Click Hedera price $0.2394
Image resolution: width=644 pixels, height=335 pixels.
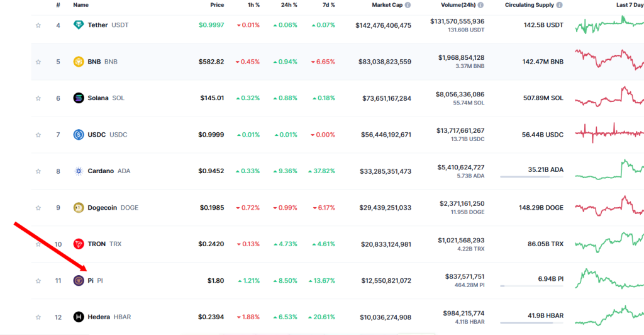point(211,317)
